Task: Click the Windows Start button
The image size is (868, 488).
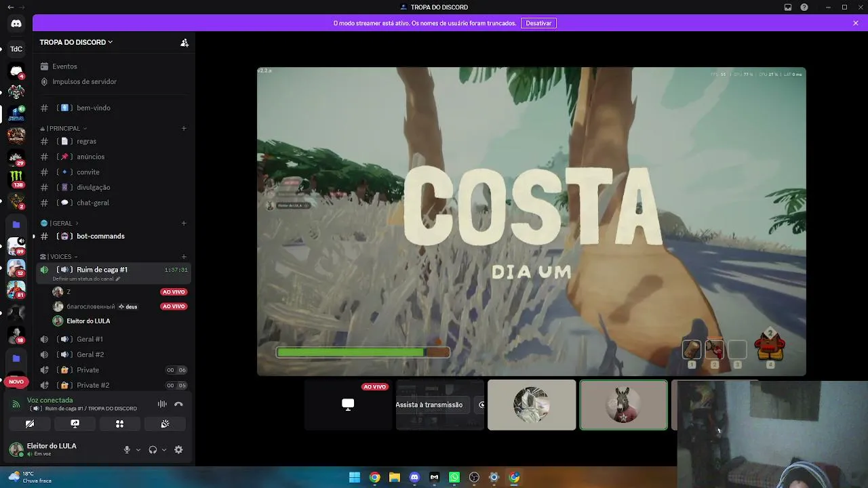Action: (x=355, y=477)
